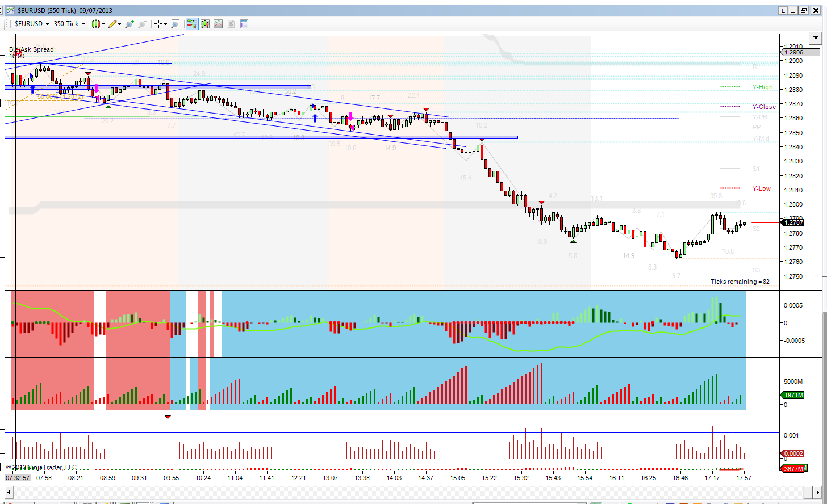Click the zoom in magnifier icon
Screen dimensions: 827x504
[130, 24]
